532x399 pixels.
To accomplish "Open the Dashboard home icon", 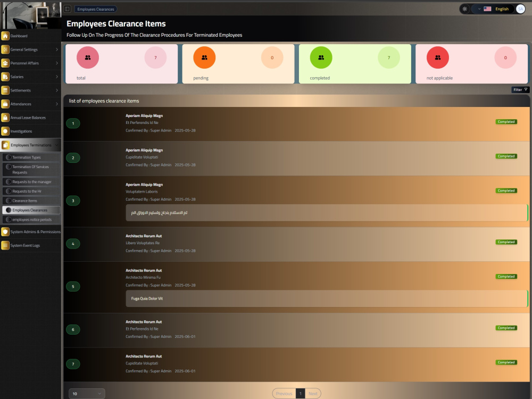I will pyautogui.click(x=5, y=36).
